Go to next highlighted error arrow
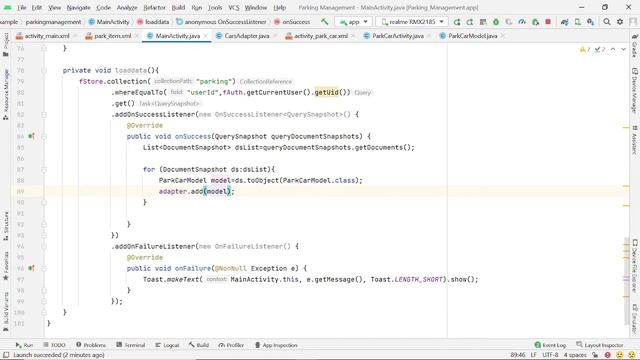Image resolution: width=640 pixels, height=360 pixels. coord(623,49)
